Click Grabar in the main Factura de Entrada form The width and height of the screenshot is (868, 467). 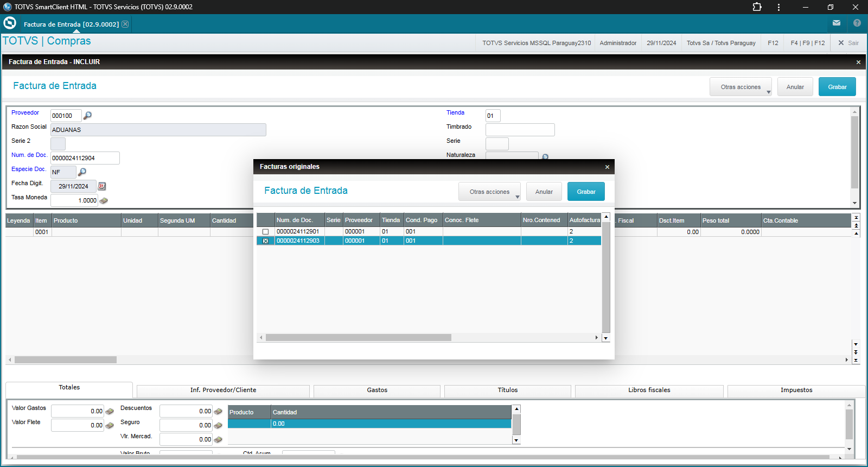pos(837,87)
